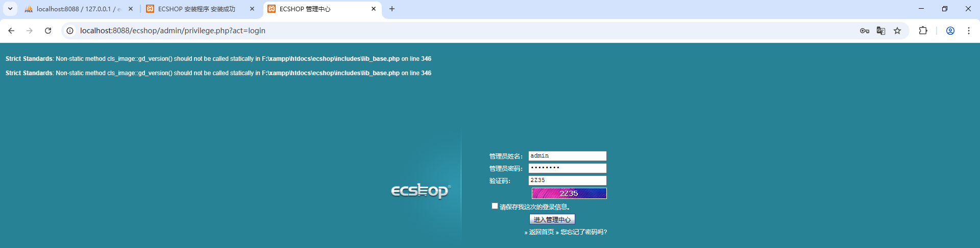Viewport: 980px width, 248px height.
Task: Check the 请保存我这次的登录信息 checkbox
Action: click(495, 206)
